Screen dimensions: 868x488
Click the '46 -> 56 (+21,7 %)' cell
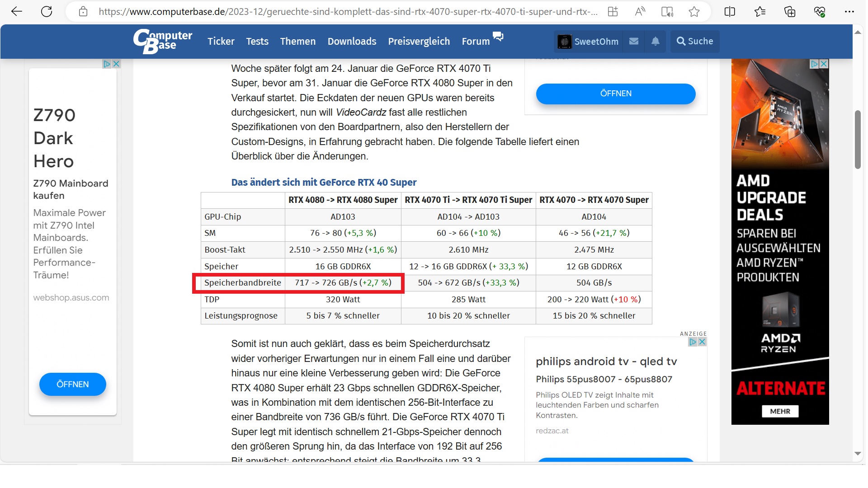594,233
